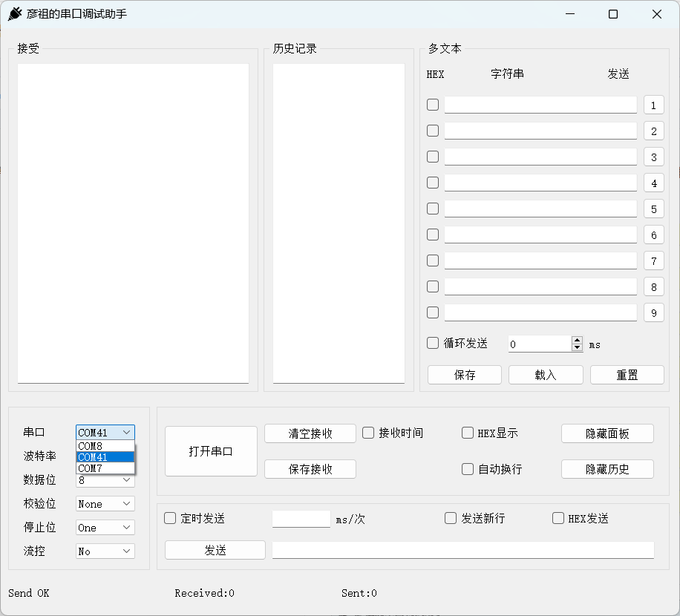
Task: Clear received data with 清空接收
Action: point(310,433)
